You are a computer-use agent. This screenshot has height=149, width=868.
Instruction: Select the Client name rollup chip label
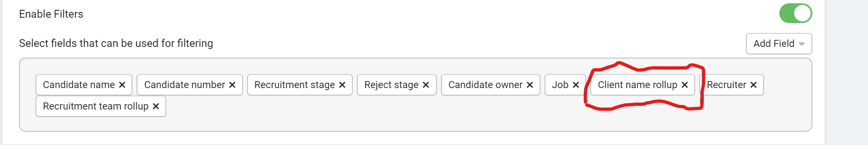(x=637, y=85)
